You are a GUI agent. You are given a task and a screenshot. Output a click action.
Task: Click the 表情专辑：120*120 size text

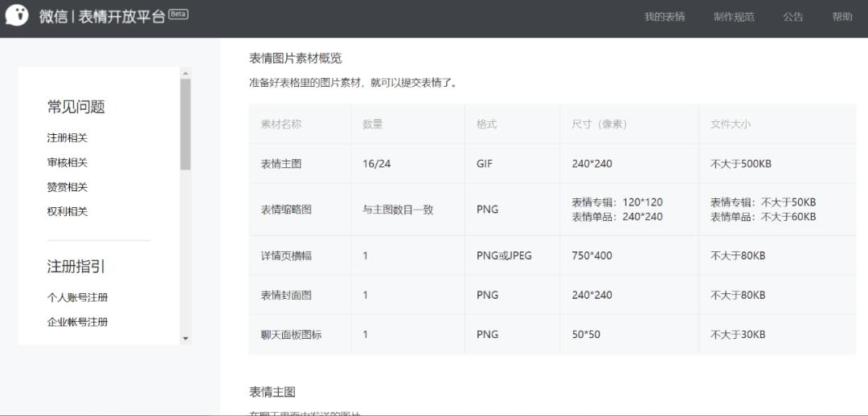[x=617, y=202]
